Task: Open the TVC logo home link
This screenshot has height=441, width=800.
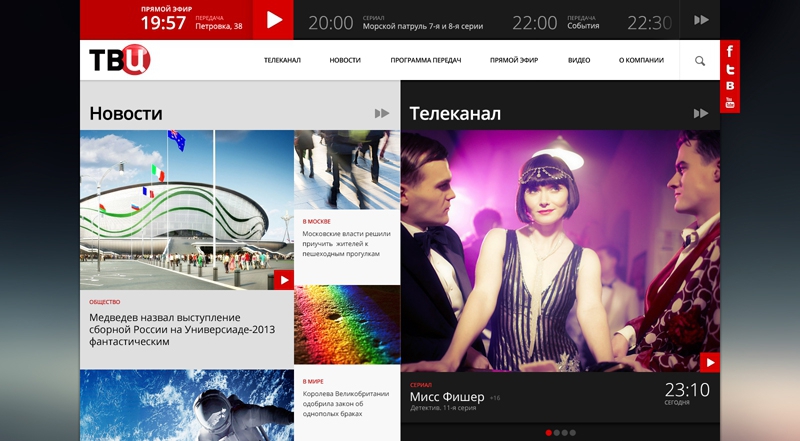Action: pyautogui.click(x=120, y=59)
